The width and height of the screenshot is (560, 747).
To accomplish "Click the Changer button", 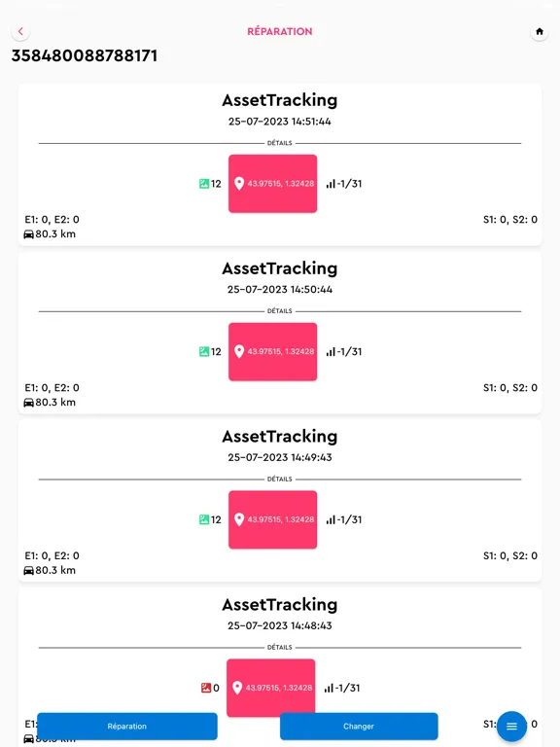I will [359, 726].
